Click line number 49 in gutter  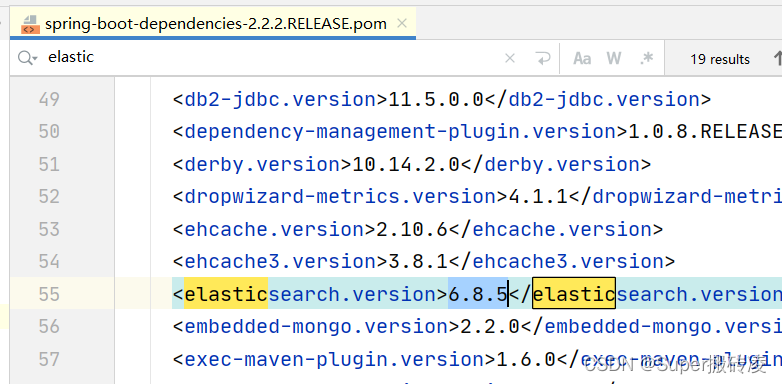click(x=49, y=99)
